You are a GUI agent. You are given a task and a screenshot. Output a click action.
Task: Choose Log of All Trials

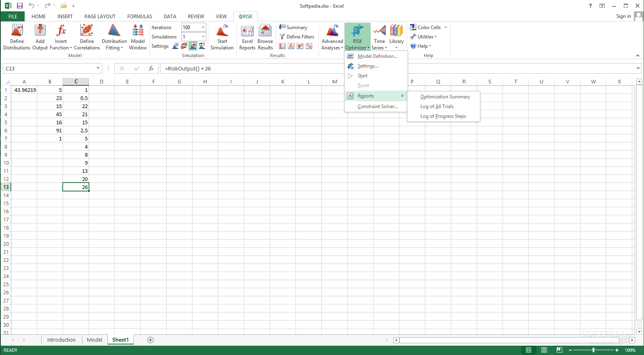[444, 106]
